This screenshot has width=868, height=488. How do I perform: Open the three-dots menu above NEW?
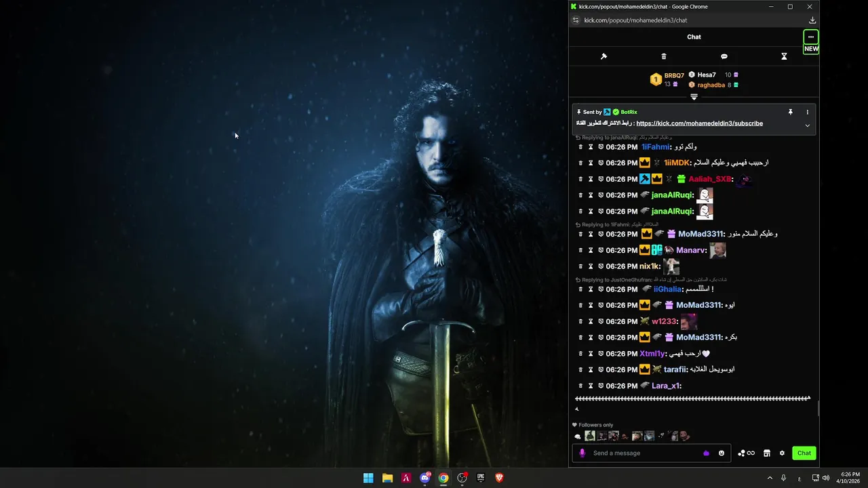coord(810,37)
